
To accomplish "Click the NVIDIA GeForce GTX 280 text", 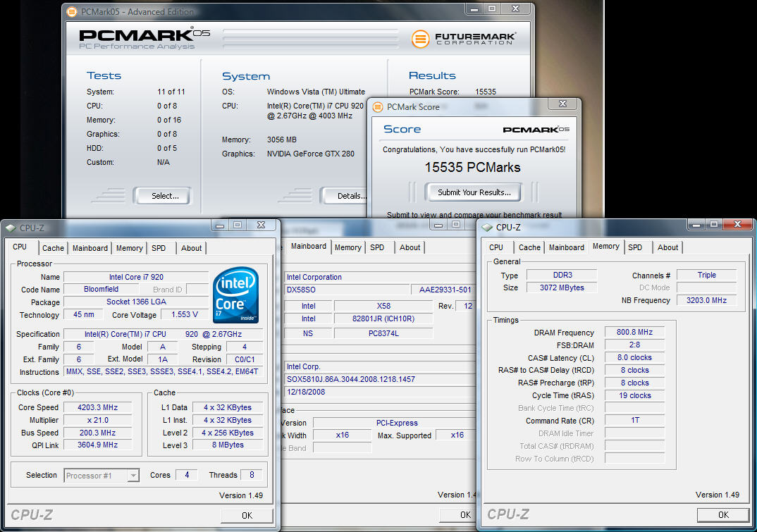I will [310, 154].
